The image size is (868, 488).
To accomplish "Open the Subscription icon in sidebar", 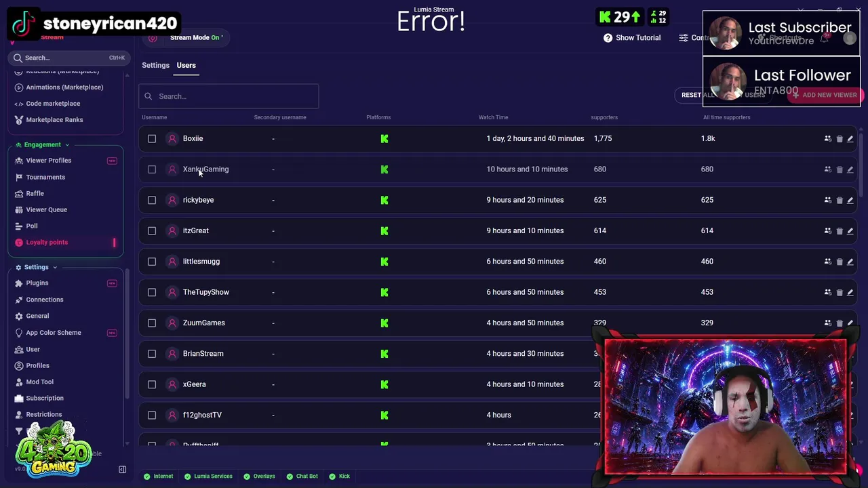I will click(19, 398).
